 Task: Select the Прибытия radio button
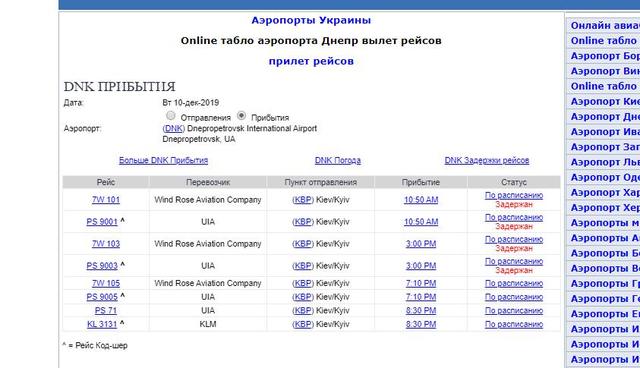(x=241, y=116)
